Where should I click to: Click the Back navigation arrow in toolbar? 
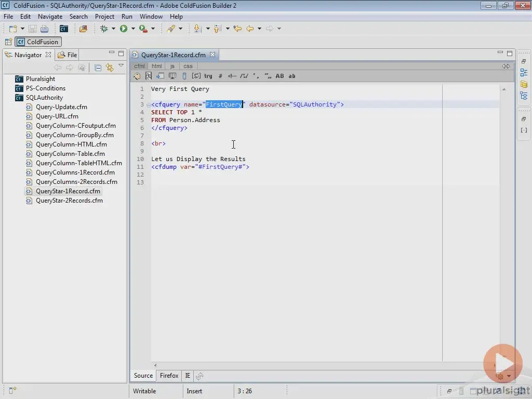point(250,29)
